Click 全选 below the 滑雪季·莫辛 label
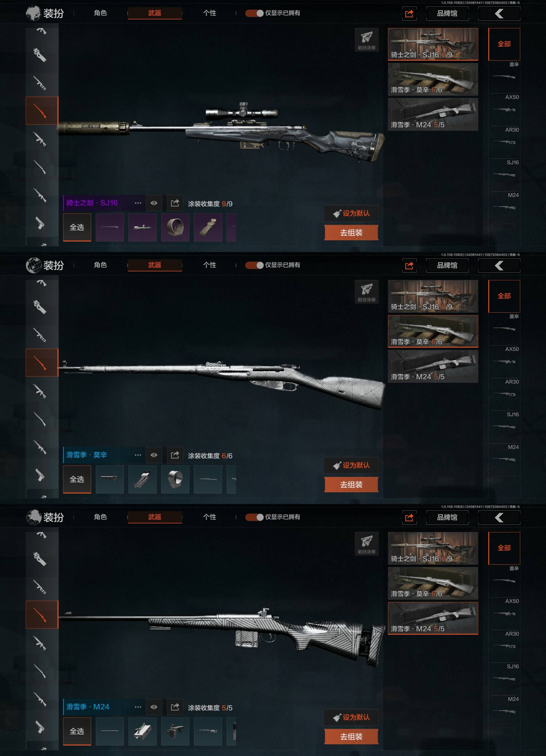Image resolution: width=546 pixels, height=756 pixels. [x=77, y=479]
